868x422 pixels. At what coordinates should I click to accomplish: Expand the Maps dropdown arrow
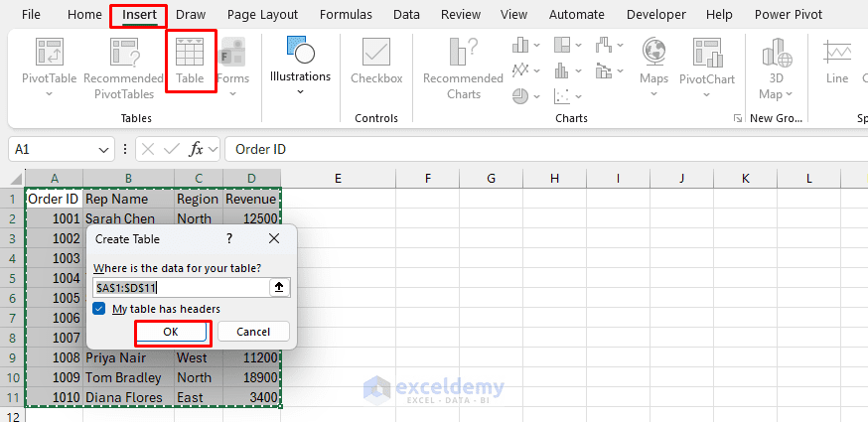coord(653,93)
